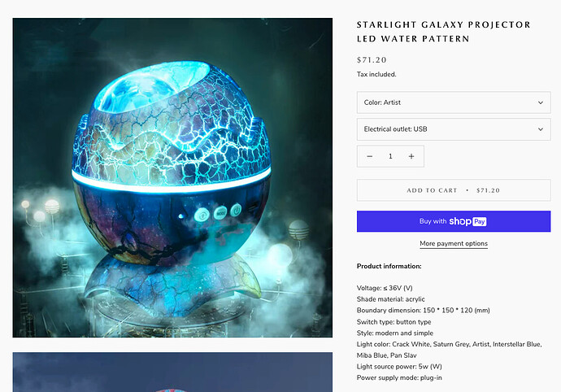Open More payment options link
Image resolution: width=561 pixels, height=392 pixels.
click(454, 243)
